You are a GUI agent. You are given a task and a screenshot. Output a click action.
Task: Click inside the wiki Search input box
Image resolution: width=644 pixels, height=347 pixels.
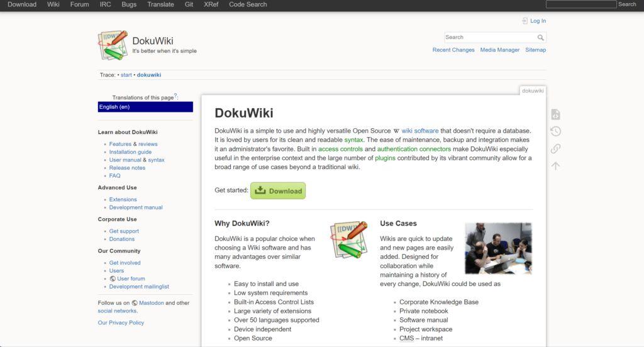[x=491, y=37]
